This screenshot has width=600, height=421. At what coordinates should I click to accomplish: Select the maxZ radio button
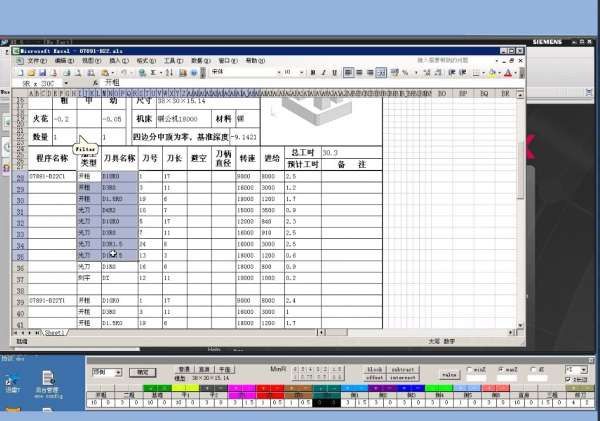pyautogui.click(x=501, y=369)
